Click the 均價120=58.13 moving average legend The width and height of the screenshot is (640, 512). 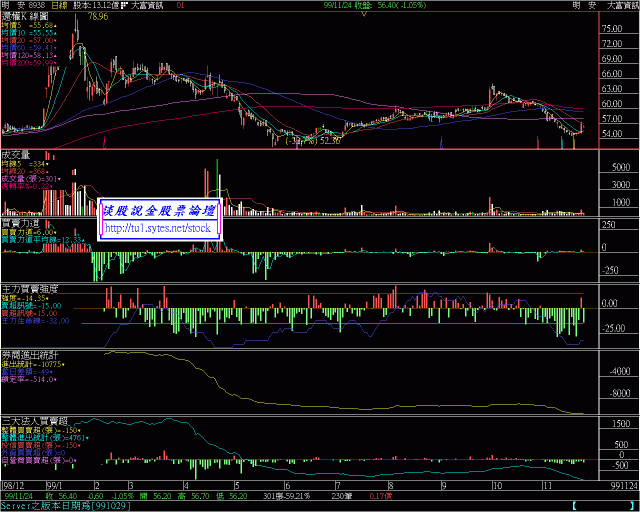29,56
